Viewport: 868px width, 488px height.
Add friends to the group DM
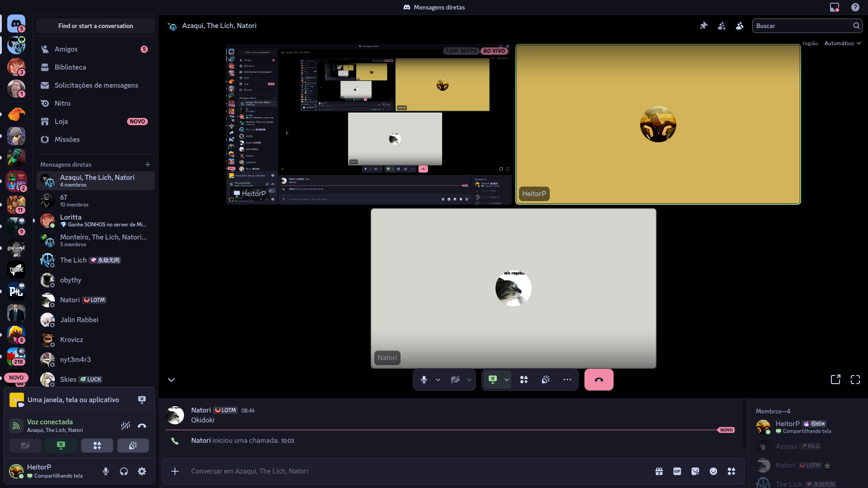tap(722, 26)
